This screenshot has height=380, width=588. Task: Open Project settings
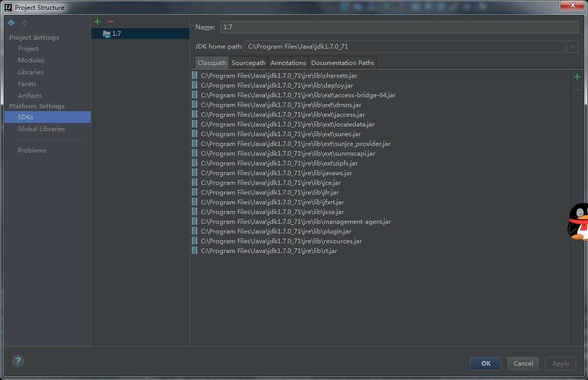click(28, 49)
